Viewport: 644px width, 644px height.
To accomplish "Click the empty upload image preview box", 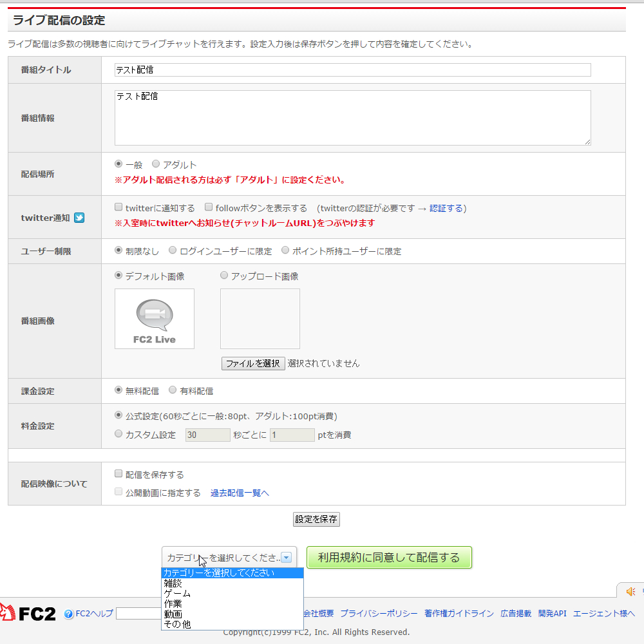I will tap(260, 319).
